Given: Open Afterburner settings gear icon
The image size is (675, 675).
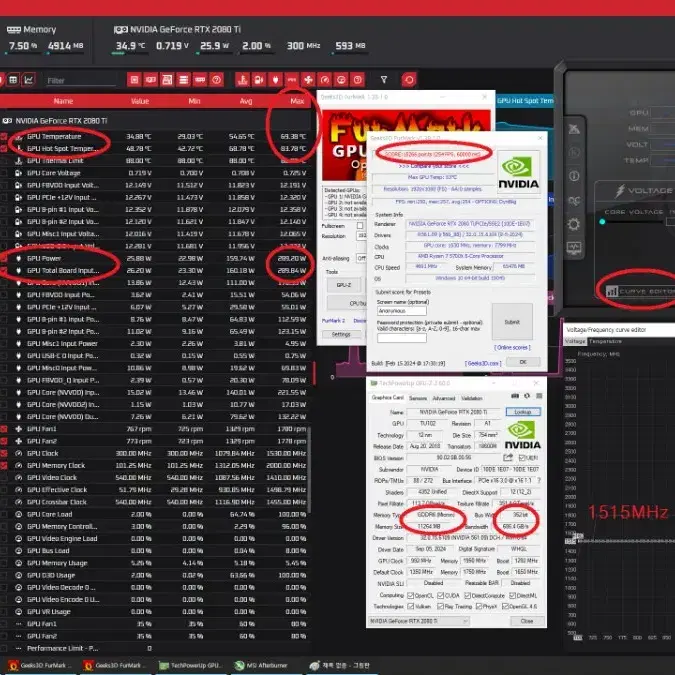Looking at the screenshot, I should click(574, 224).
